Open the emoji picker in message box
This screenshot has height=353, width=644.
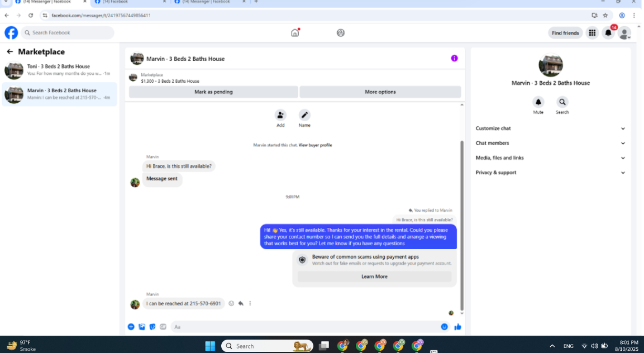[x=444, y=327]
